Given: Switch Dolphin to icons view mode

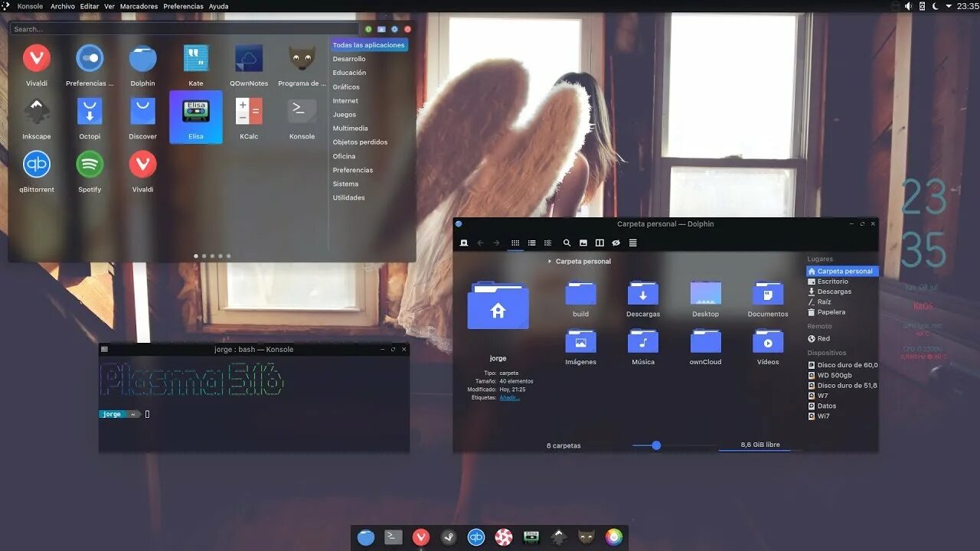Looking at the screenshot, I should click(x=515, y=243).
